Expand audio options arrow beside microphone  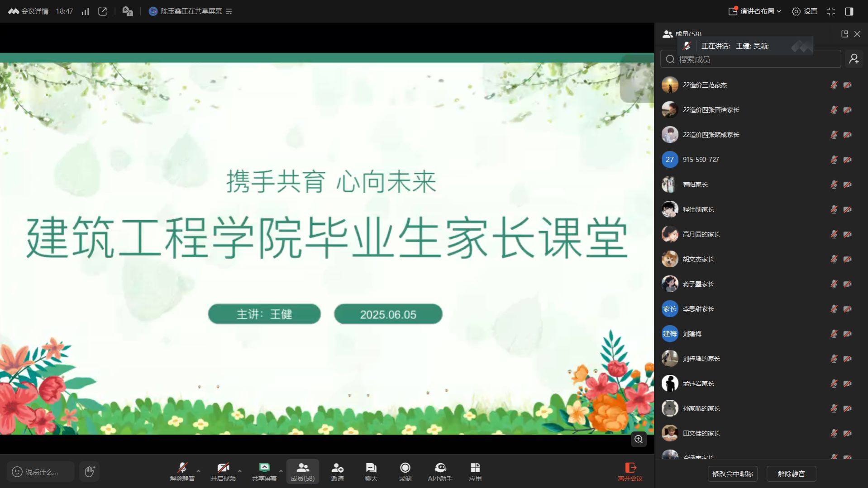point(198,471)
